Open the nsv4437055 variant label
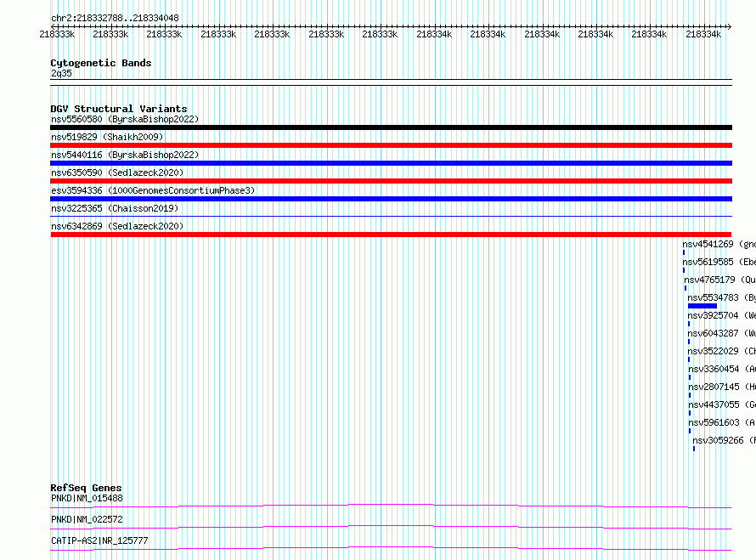756x560 pixels. pyautogui.click(x=722, y=404)
